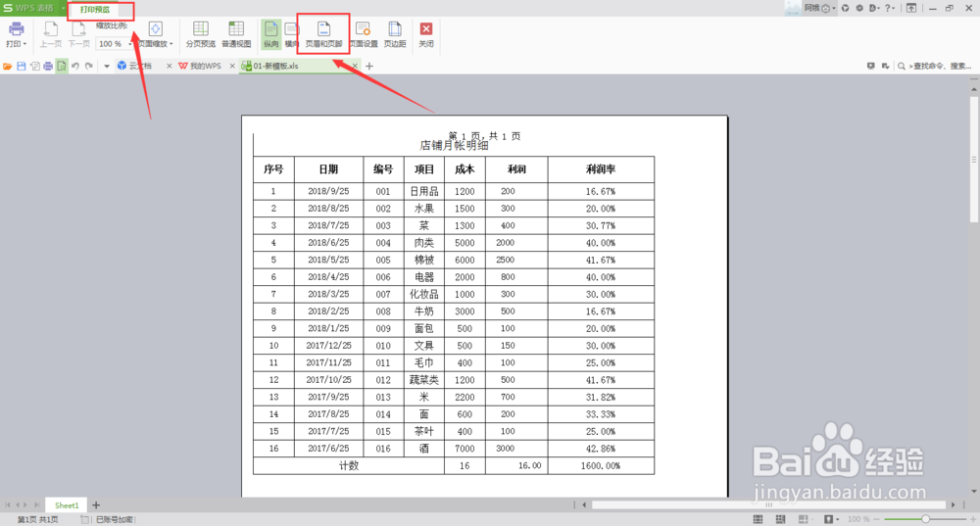Open the 缩放比例 100% zoom dropdown

coord(130,44)
